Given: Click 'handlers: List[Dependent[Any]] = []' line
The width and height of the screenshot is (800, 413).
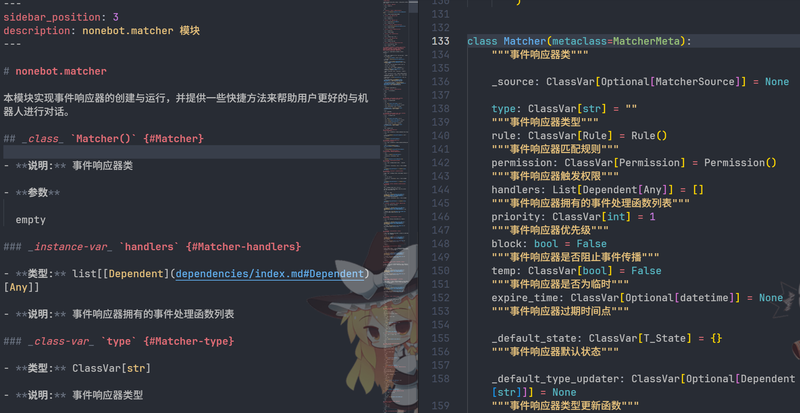Looking at the screenshot, I should [x=597, y=190].
